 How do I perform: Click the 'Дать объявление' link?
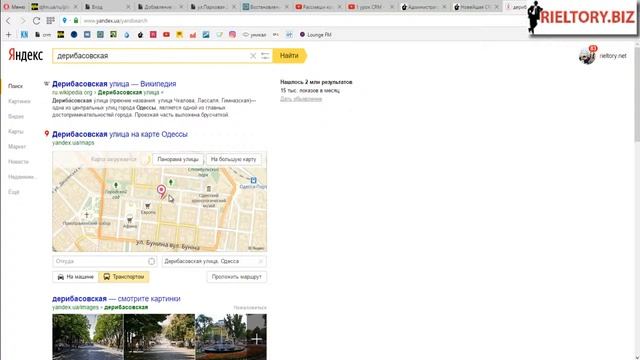[301, 99]
